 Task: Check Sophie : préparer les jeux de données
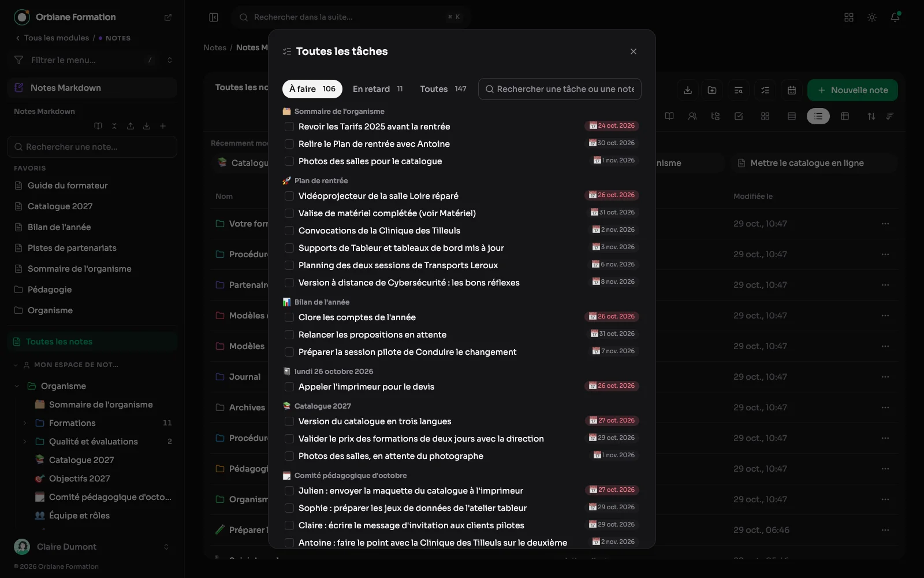[289, 508]
